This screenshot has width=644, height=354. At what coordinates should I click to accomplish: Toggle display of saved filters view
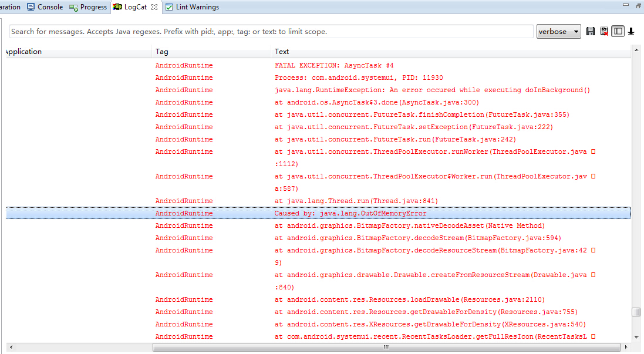coord(618,32)
